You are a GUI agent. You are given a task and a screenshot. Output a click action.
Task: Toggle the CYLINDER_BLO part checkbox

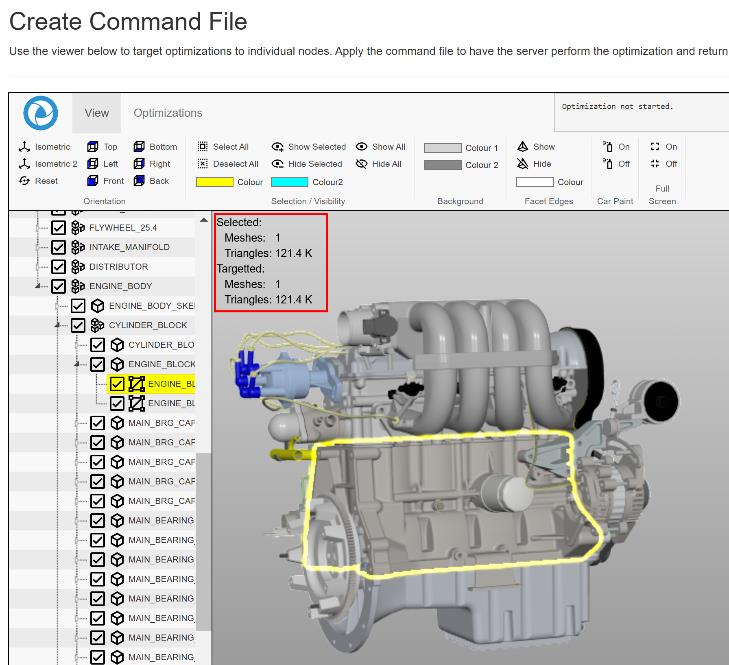pos(97,345)
